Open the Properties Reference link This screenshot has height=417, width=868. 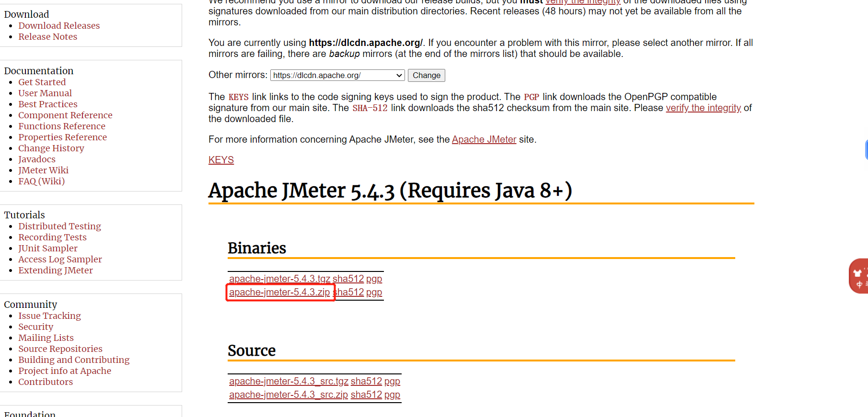[62, 137]
